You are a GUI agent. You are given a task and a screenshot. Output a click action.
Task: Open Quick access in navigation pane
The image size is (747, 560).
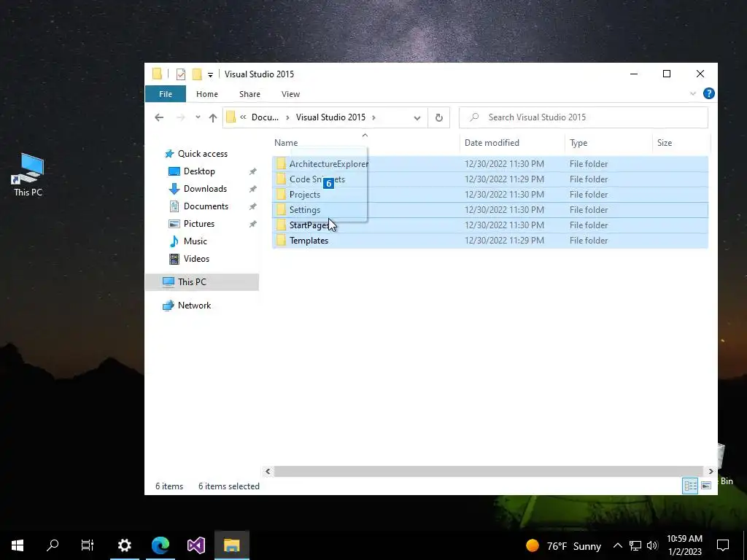point(203,154)
